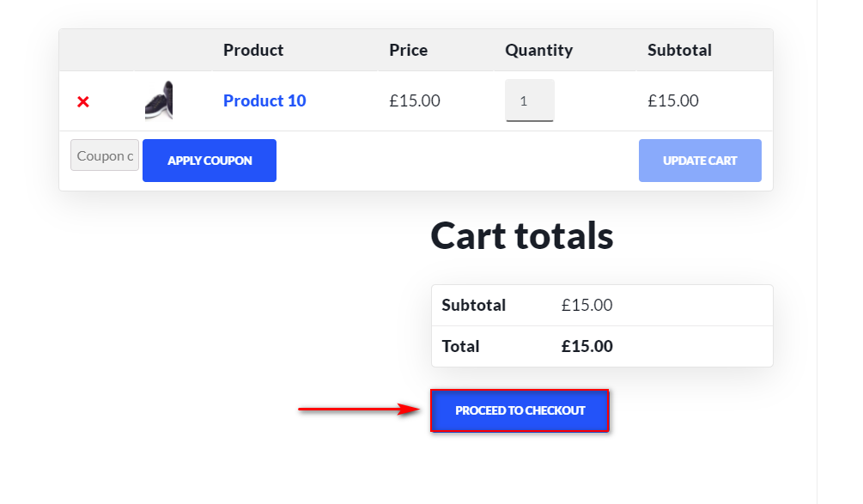Select the Product column header

253,50
